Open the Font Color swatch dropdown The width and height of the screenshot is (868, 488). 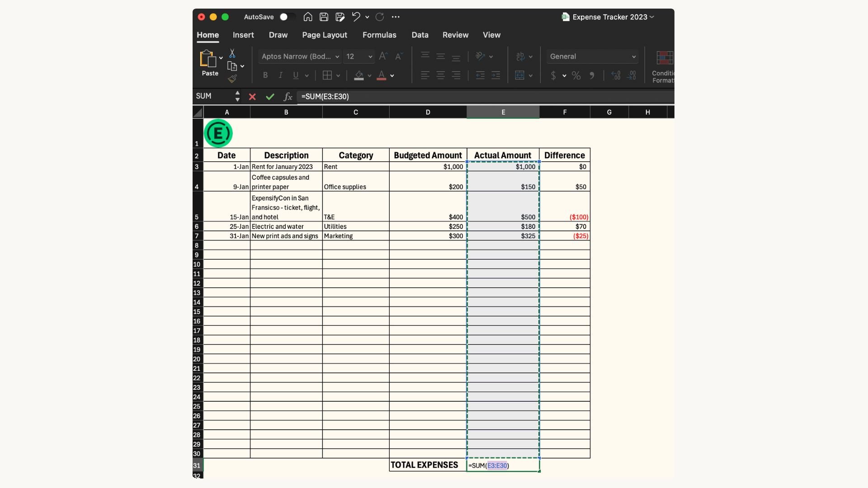(x=392, y=76)
